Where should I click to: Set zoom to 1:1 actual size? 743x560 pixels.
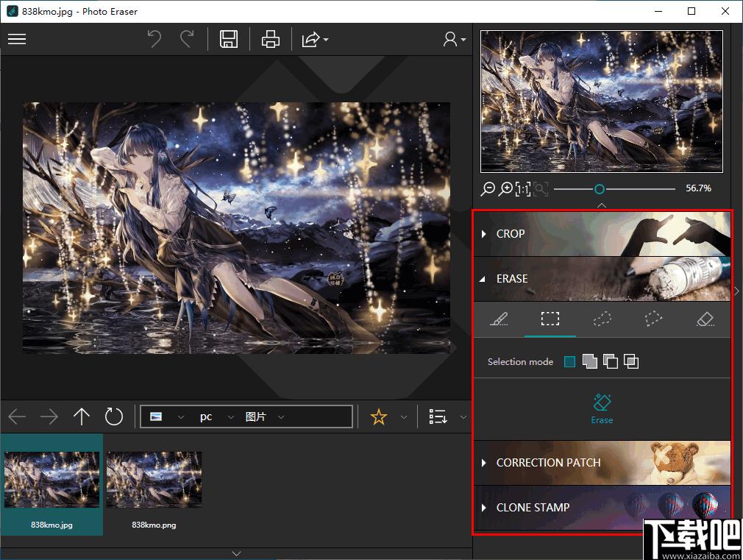[x=523, y=188]
